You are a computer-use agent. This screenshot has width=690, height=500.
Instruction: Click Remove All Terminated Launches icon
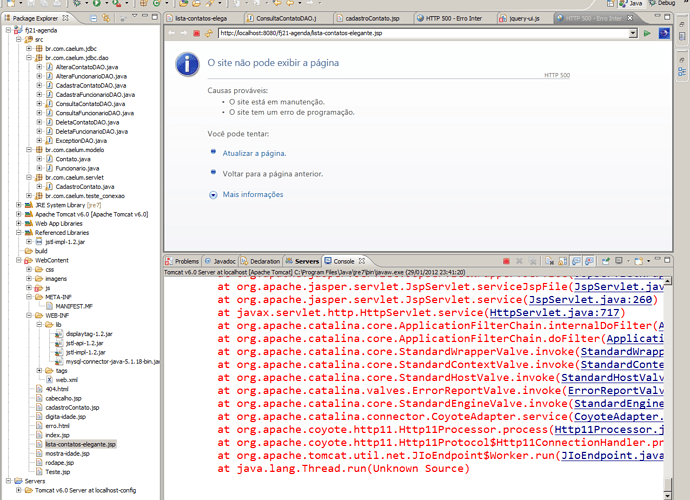coord(532,261)
